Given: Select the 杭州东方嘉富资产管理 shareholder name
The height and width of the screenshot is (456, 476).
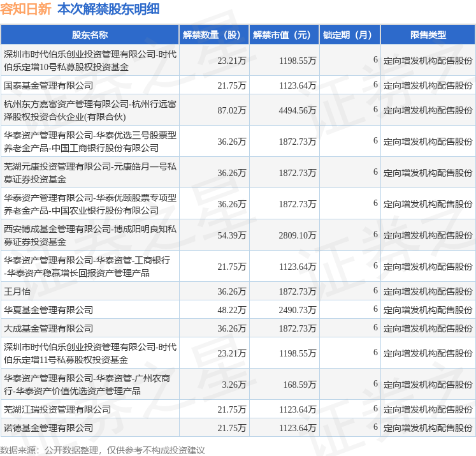Looking at the screenshot, I should [90, 110].
